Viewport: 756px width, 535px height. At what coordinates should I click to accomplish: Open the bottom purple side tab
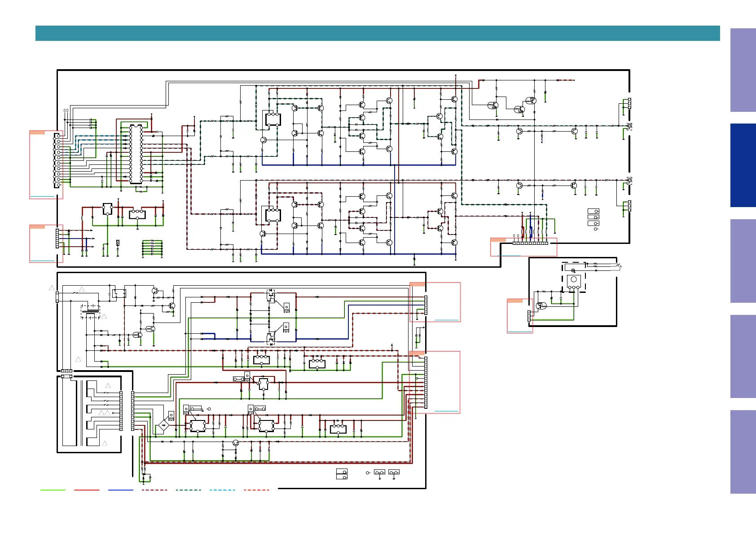743,452
